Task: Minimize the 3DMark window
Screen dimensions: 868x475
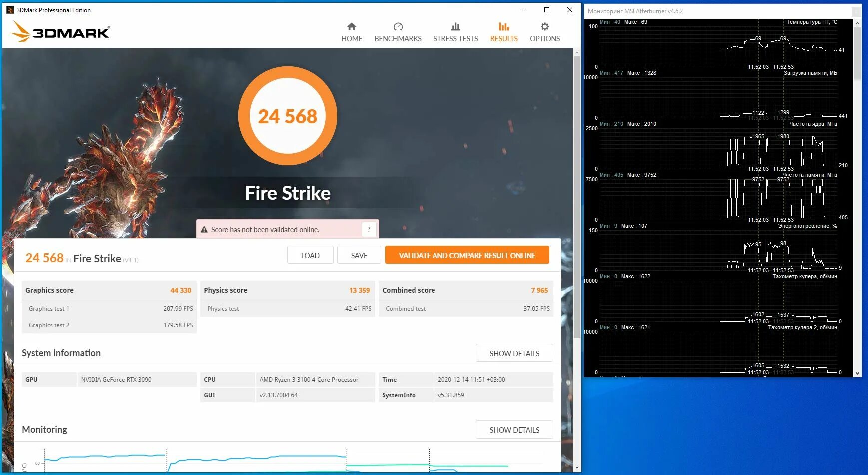Action: [x=524, y=10]
